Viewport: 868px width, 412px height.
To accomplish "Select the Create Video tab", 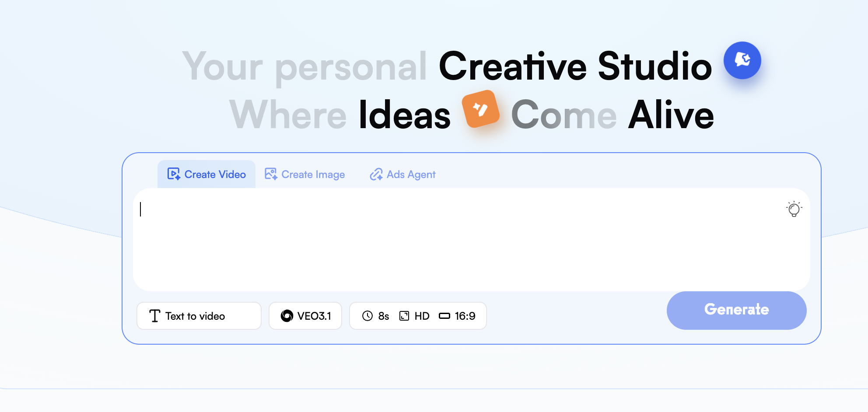I will pyautogui.click(x=206, y=174).
